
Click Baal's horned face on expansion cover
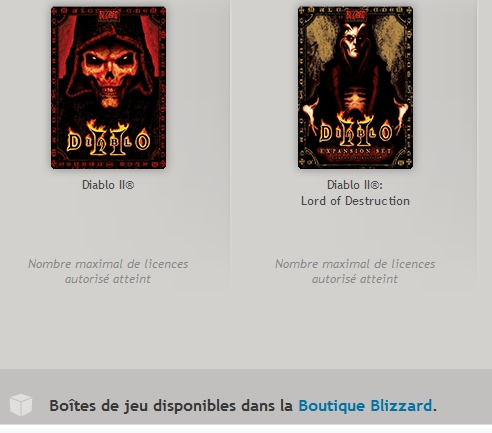point(354,40)
